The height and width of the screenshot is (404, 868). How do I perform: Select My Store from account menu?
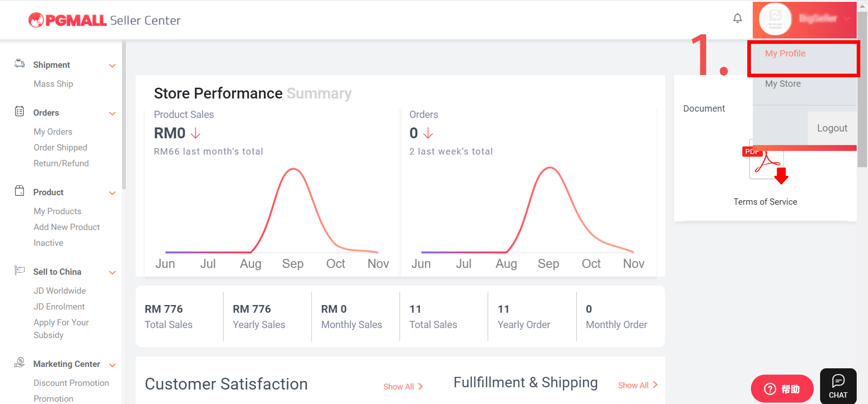point(783,84)
